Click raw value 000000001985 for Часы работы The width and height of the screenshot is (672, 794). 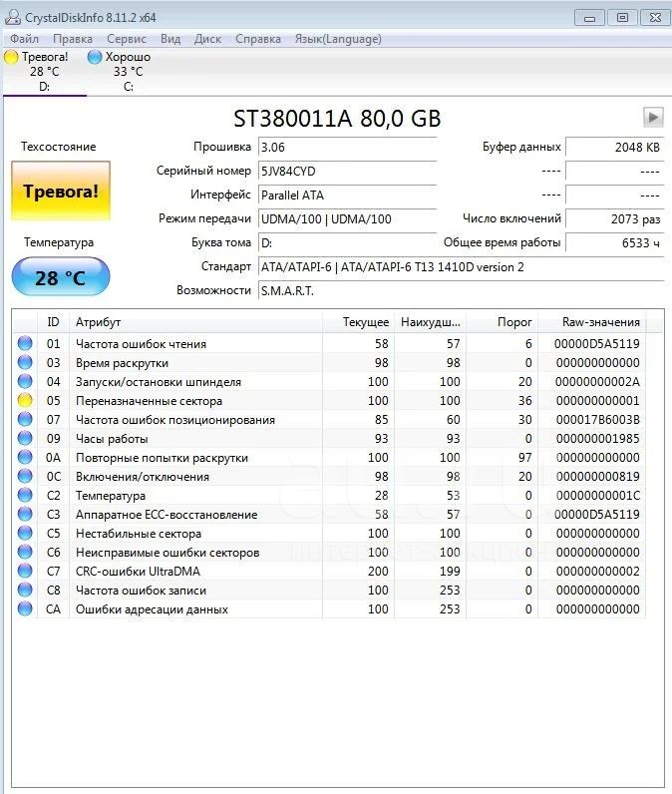pos(597,439)
